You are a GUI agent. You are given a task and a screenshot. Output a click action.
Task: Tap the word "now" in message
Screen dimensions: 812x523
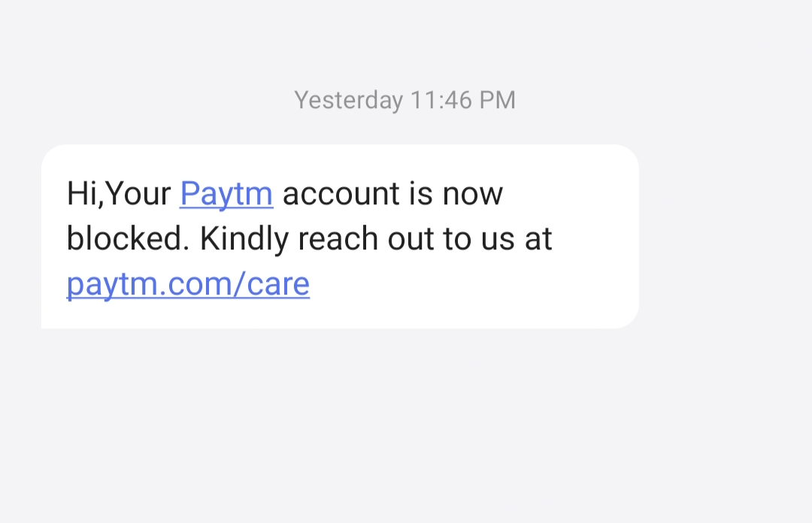tap(472, 194)
